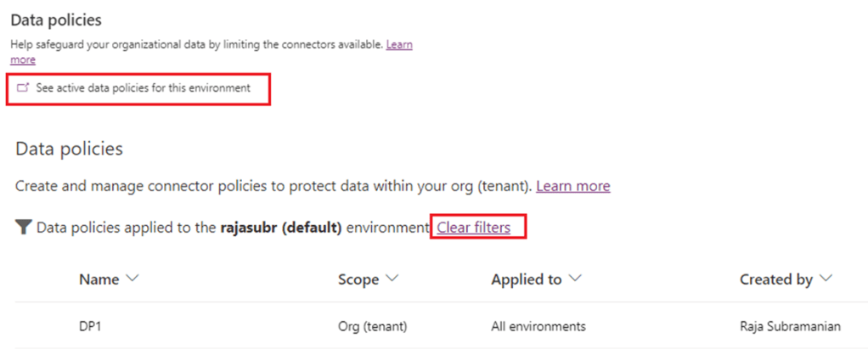Click Raja Subramanian in the Created by column
This screenshot has width=868, height=361.
click(790, 326)
